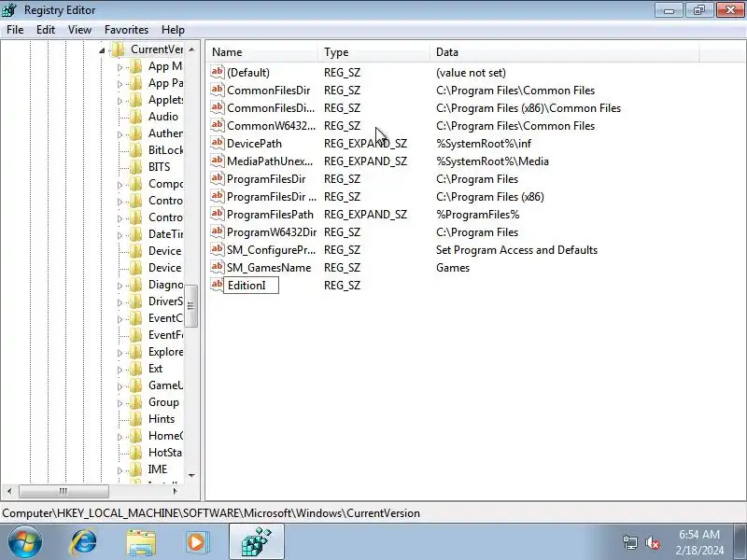The image size is (747, 560).
Task: Click the tree pane horizontal scrollbar thumb
Action: coord(63,491)
